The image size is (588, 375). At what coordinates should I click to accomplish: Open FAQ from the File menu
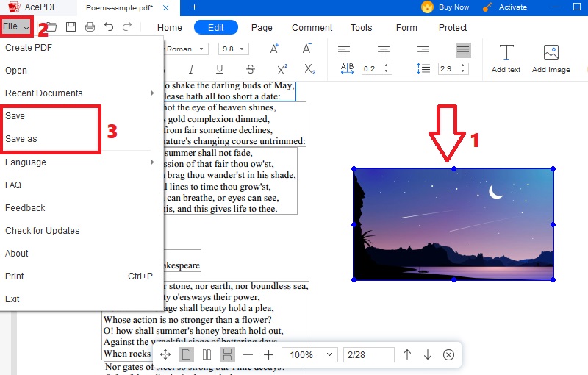pos(82,185)
